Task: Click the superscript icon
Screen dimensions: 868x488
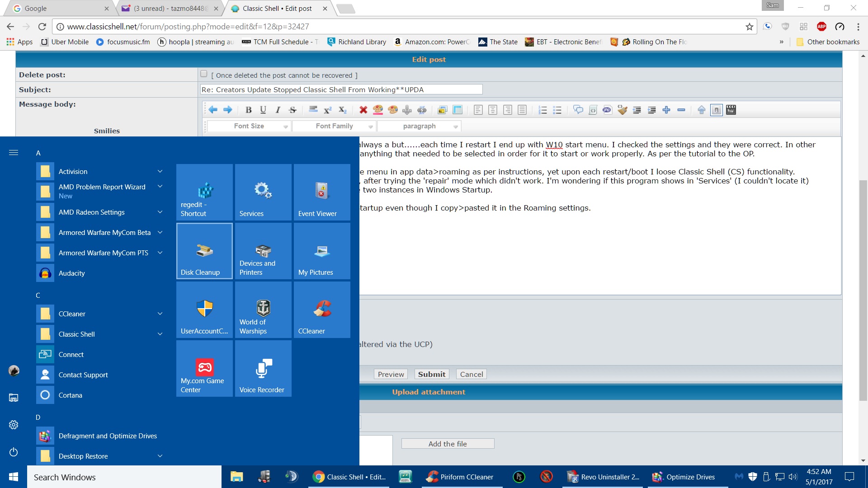Action: [328, 110]
